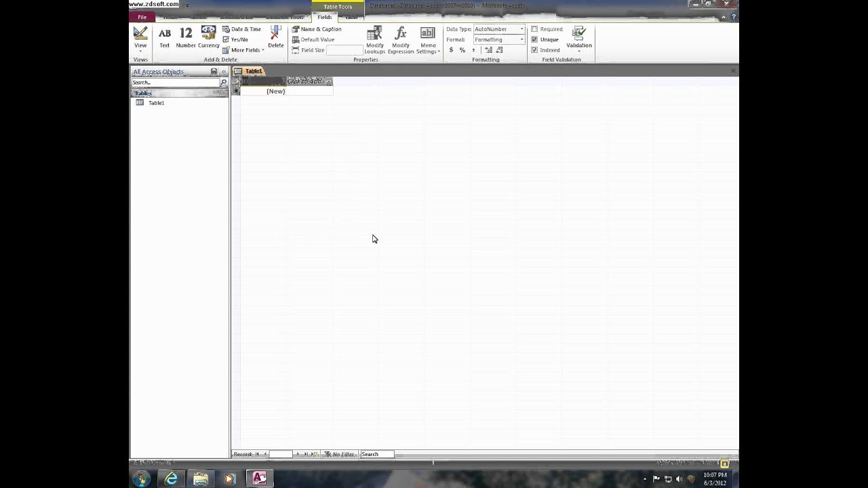Screen dimensions: 868x488
Task: Go to first record navigation arrow
Action: pos(256,454)
